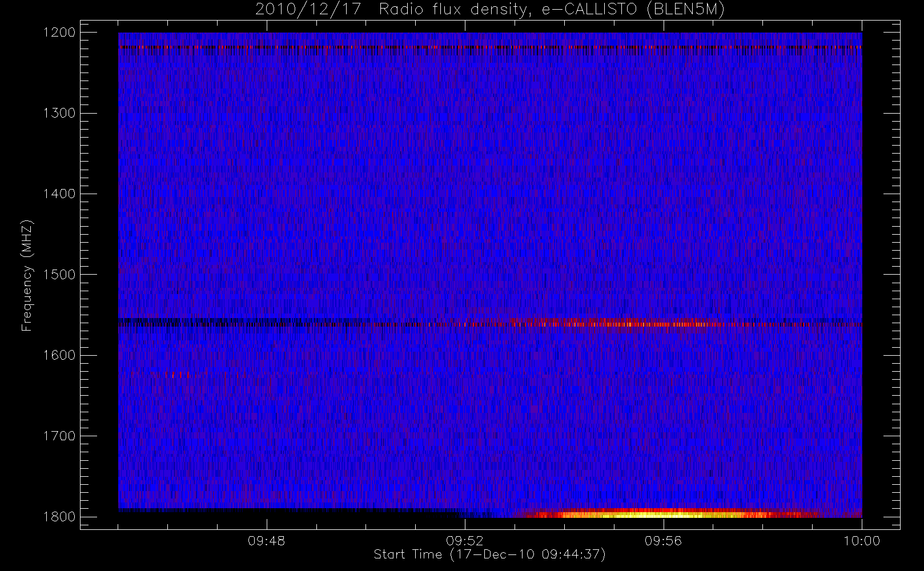Viewport: 924px width, 571px height.
Task: Click the 1200 frequency tick label
Action: [59, 33]
